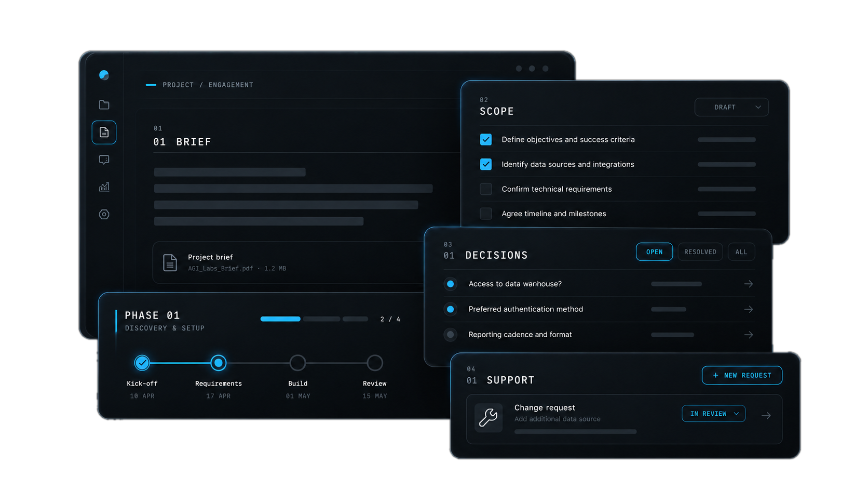Click the blue app logo in sidebar

[104, 75]
